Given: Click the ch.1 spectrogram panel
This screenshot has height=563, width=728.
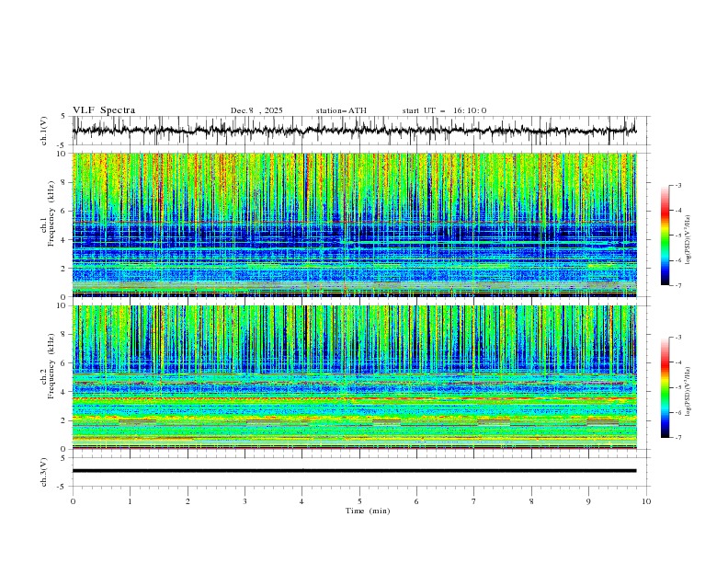Looking at the screenshot, I should point(354,224).
